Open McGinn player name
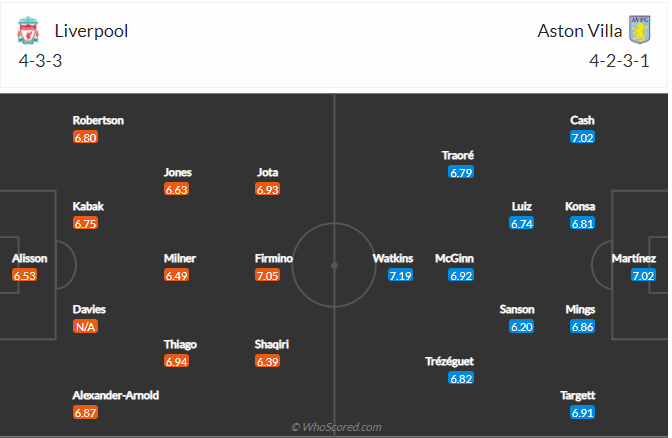This screenshot has width=672, height=438. pos(454,258)
